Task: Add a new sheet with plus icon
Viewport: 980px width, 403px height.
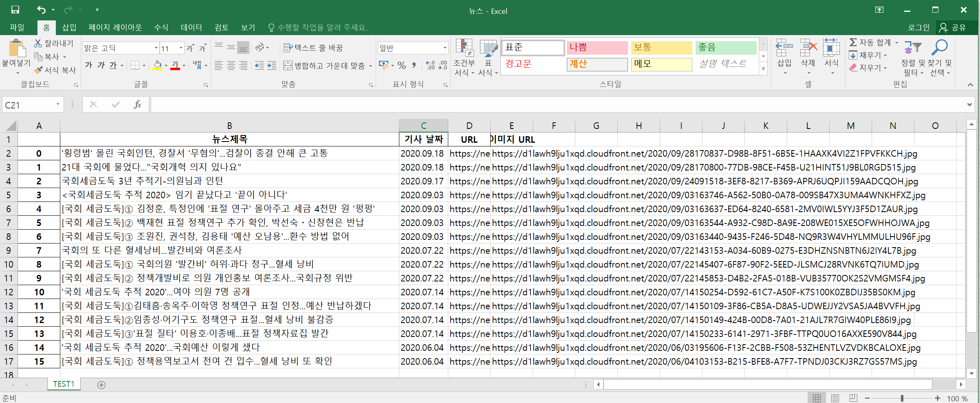Action: pyautogui.click(x=101, y=385)
